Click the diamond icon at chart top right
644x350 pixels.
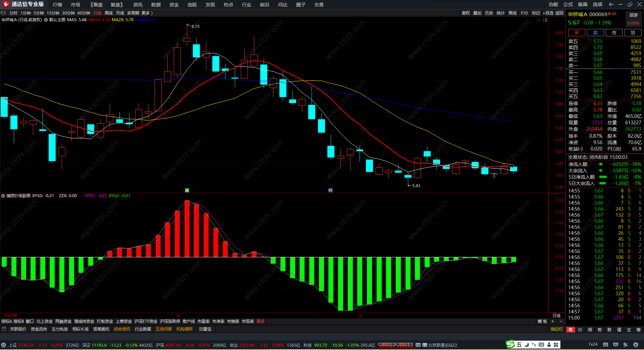tap(539, 20)
